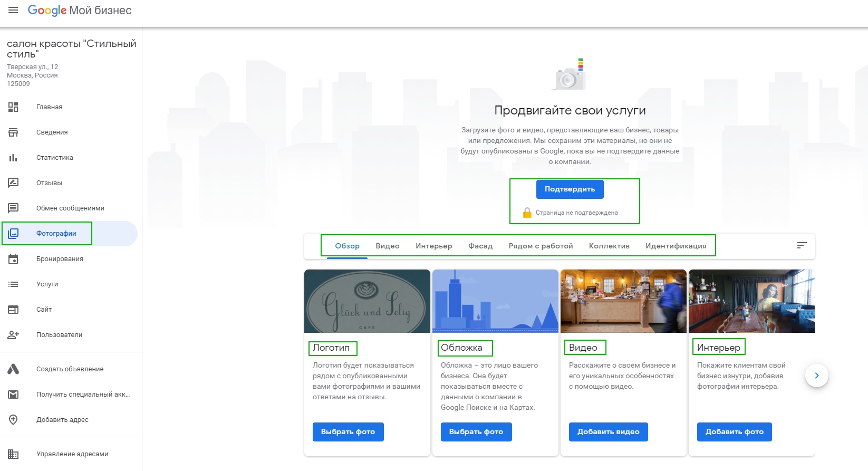This screenshot has height=471, width=868.
Task: Open Управление адресами in the sidebar
Action: tap(72, 454)
